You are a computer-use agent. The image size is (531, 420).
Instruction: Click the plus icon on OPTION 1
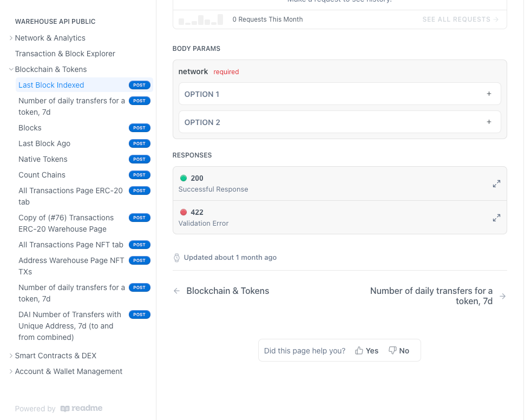pos(489,94)
